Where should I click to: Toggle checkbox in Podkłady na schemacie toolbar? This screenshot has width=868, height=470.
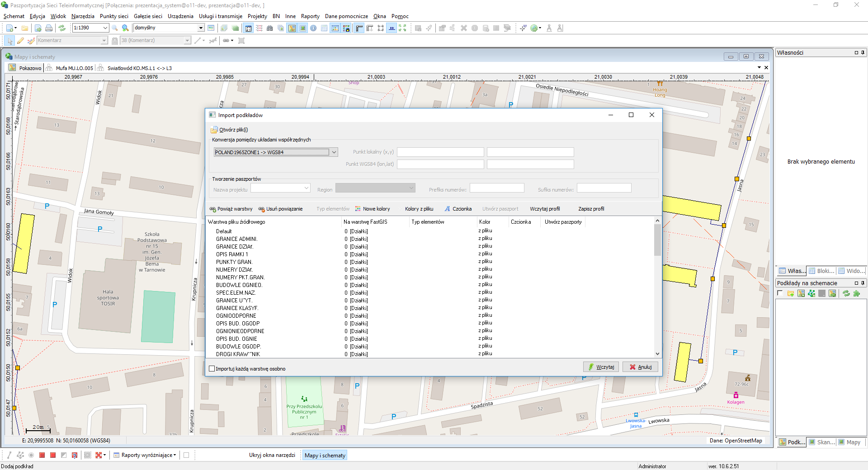pos(780,293)
